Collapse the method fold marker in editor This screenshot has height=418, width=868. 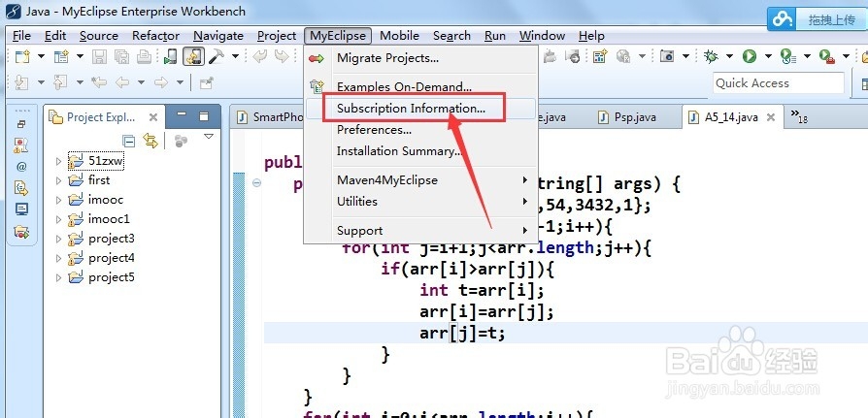pyautogui.click(x=256, y=183)
